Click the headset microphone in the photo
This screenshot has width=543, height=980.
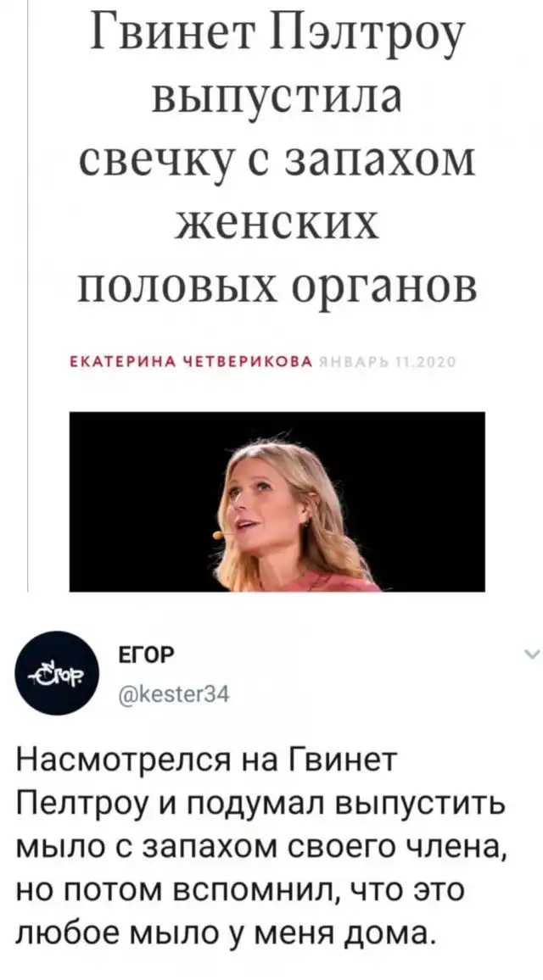click(x=218, y=535)
